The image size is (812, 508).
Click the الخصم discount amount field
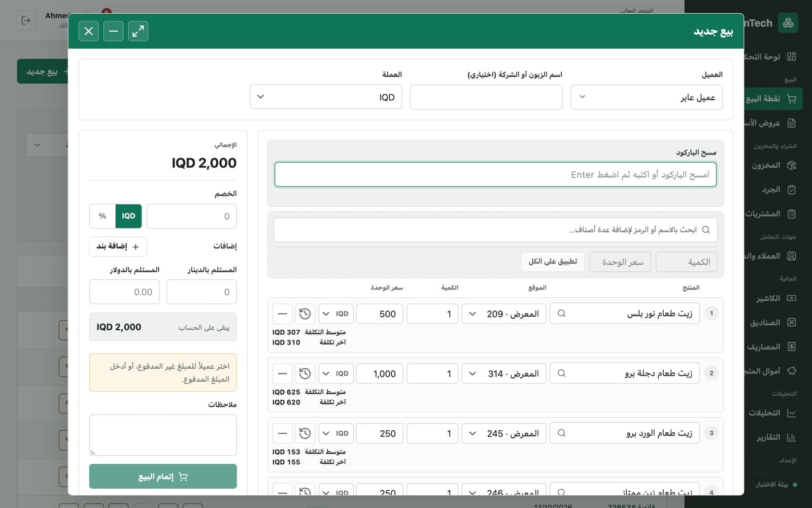pos(192,216)
